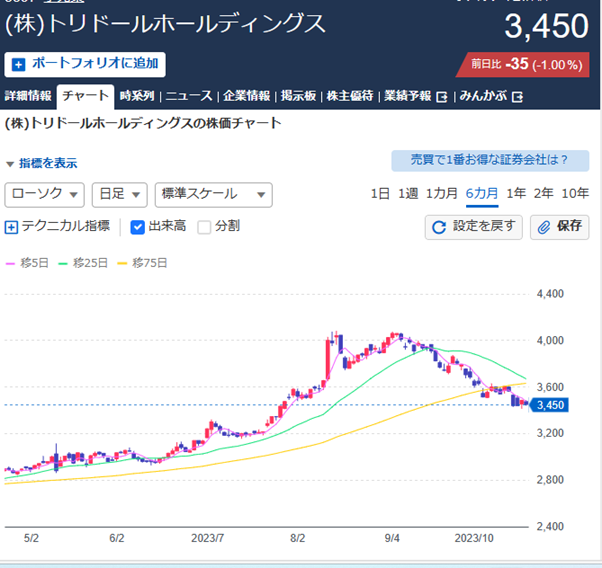Click the 3,450 current price marker on chart
602x568 pixels.
[549, 405]
